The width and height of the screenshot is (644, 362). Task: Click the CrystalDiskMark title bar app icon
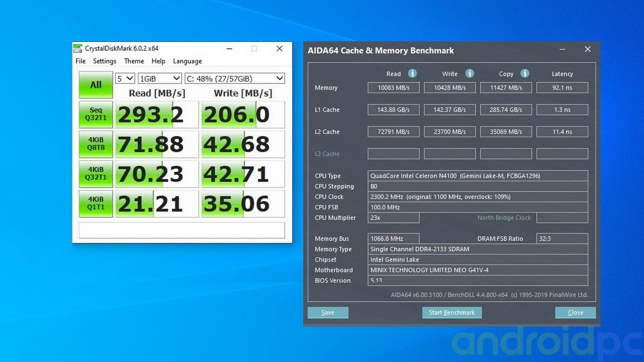[78, 48]
